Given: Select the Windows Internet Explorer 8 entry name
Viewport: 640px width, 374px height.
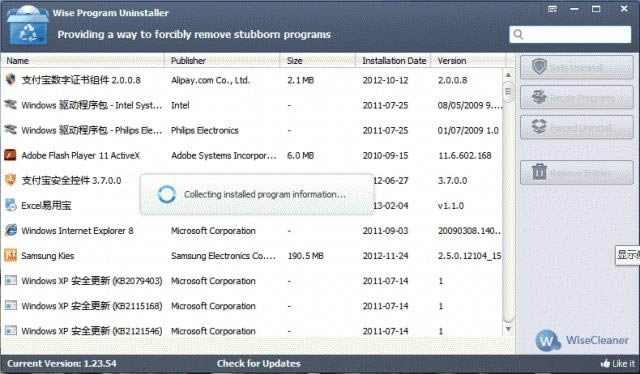Looking at the screenshot, I should (x=77, y=231).
